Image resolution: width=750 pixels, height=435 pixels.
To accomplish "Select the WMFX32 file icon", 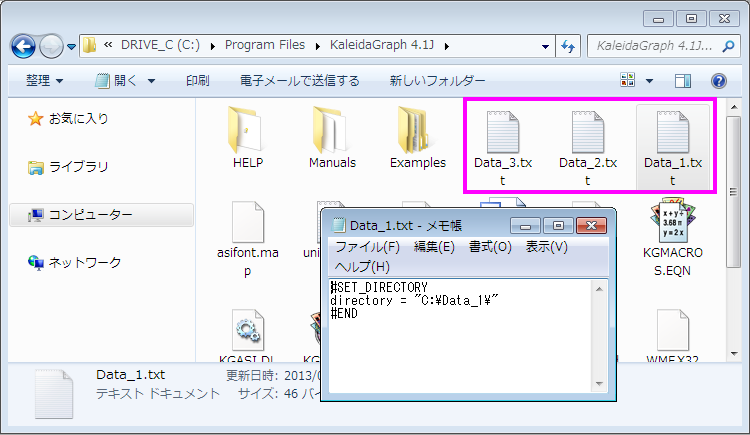I will tap(673, 330).
